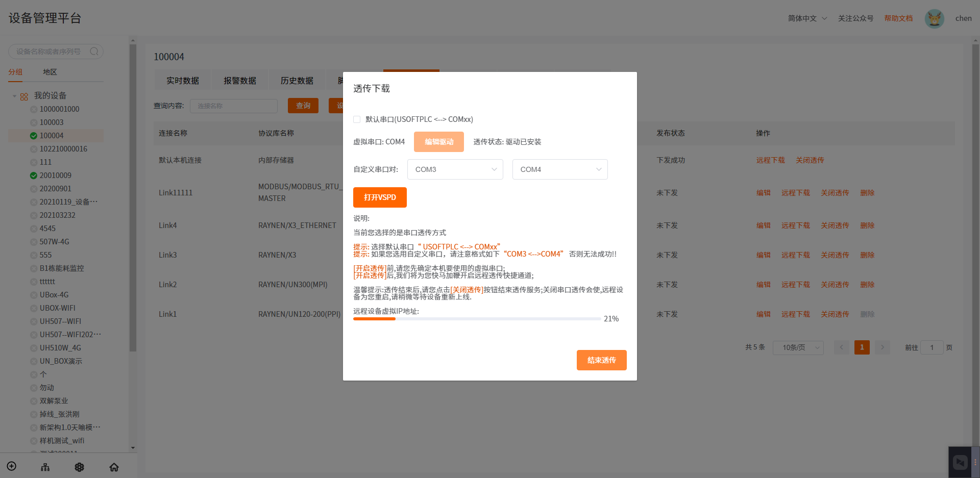Click 远程下载 in the Link4 row

pos(796,225)
